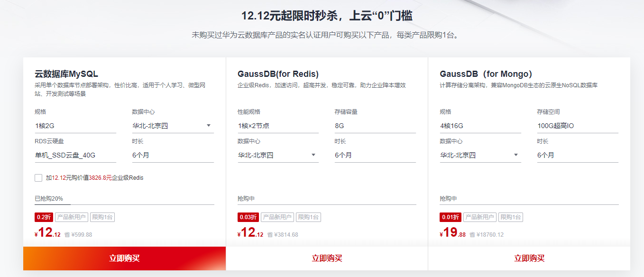Click 省 ¥3814.68 savings text
The width and height of the screenshot is (644, 277).
283,235
